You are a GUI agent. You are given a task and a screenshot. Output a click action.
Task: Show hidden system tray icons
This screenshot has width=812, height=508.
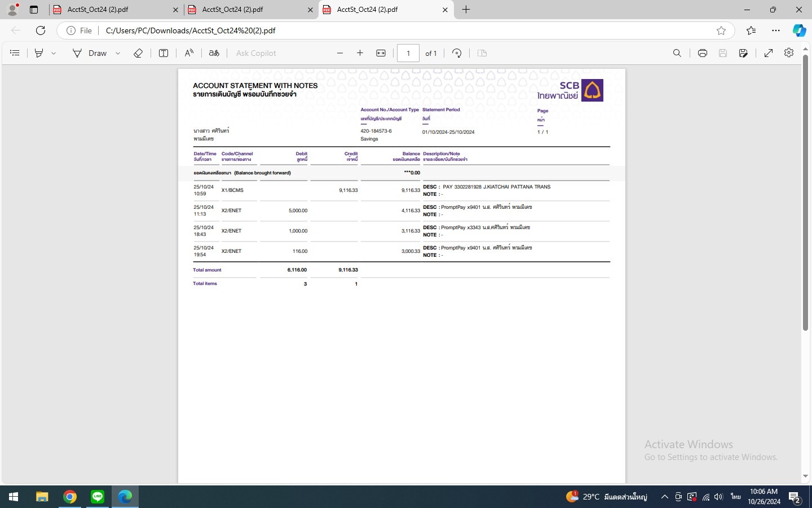[x=664, y=497]
